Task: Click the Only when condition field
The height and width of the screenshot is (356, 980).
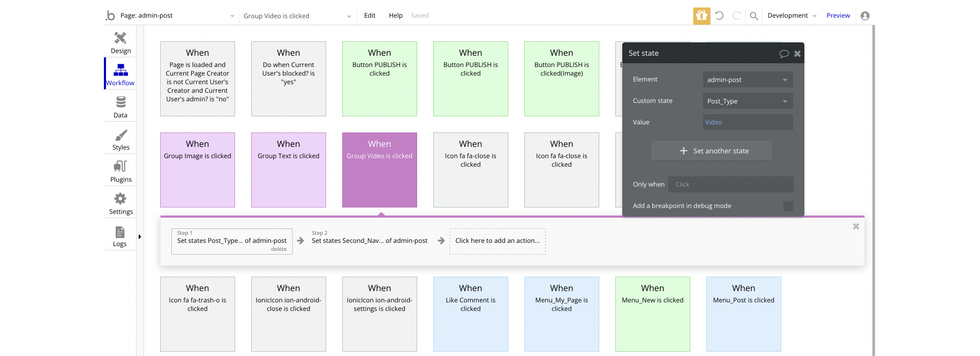Action: [731, 184]
